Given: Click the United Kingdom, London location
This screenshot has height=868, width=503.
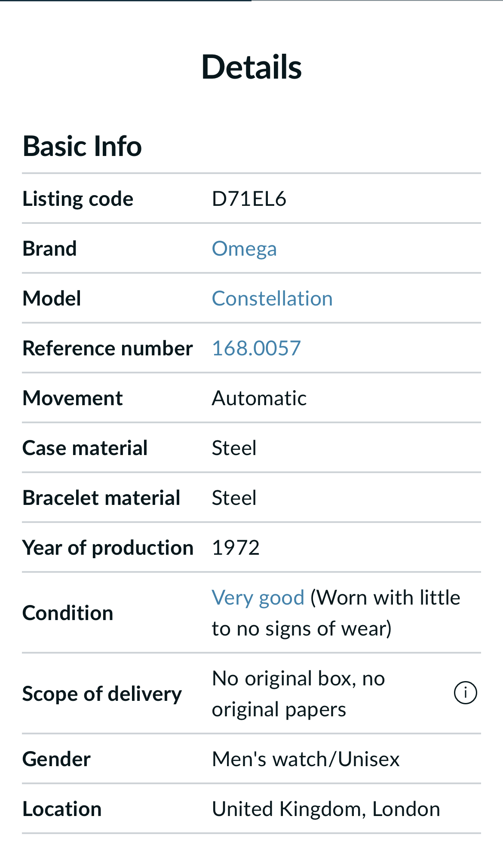Looking at the screenshot, I should click(326, 809).
